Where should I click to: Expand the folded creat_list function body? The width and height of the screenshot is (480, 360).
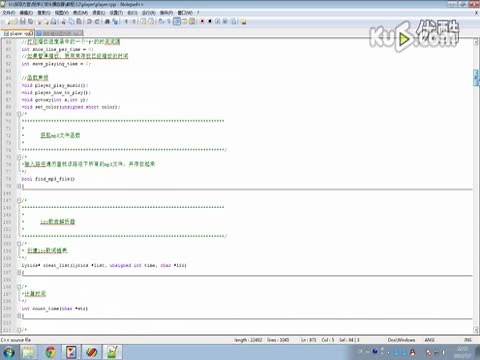tap(19, 272)
